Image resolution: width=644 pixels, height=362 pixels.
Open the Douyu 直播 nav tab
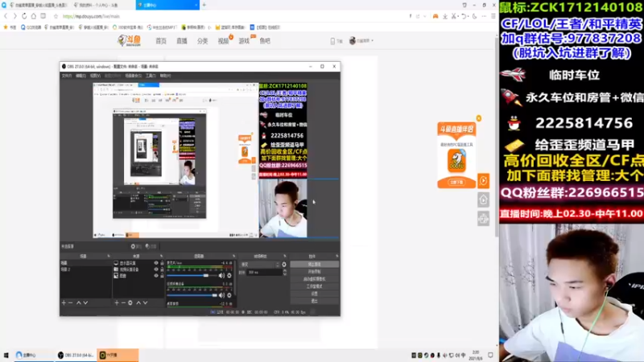pyautogui.click(x=182, y=41)
